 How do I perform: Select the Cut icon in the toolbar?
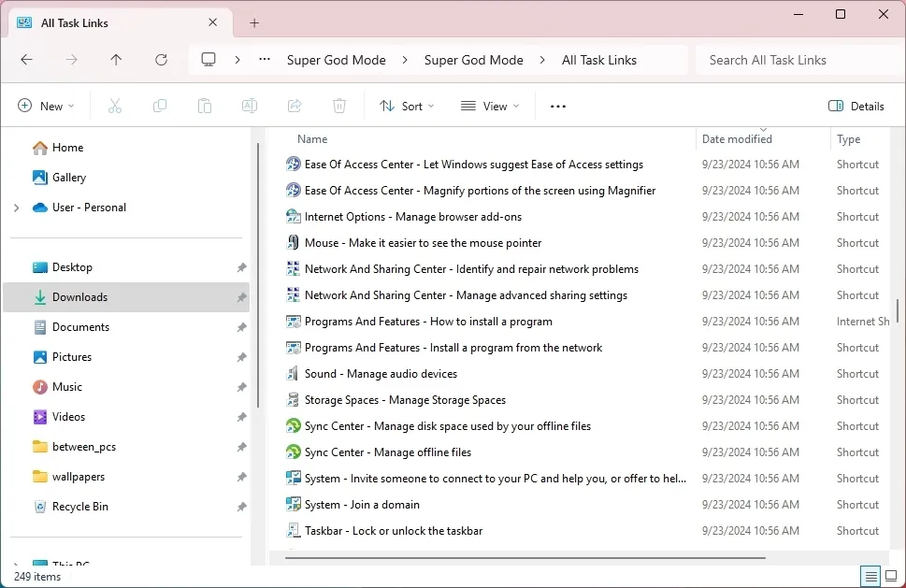[x=114, y=106]
